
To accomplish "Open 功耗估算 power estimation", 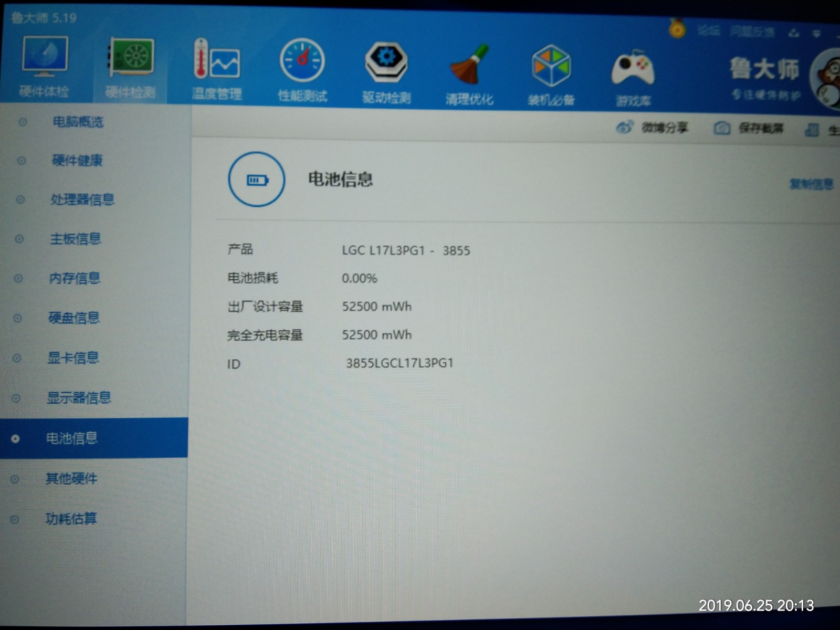I will (x=71, y=519).
